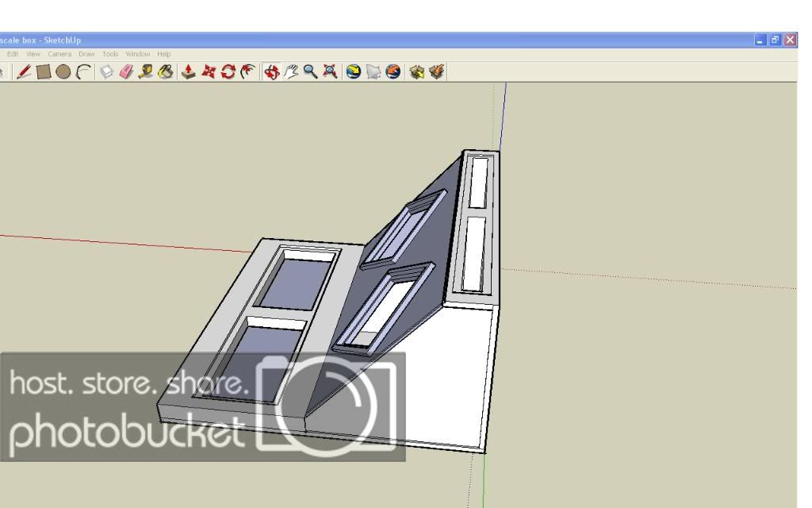Open the Help menu
This screenshot has height=508, width=812.
click(x=163, y=54)
